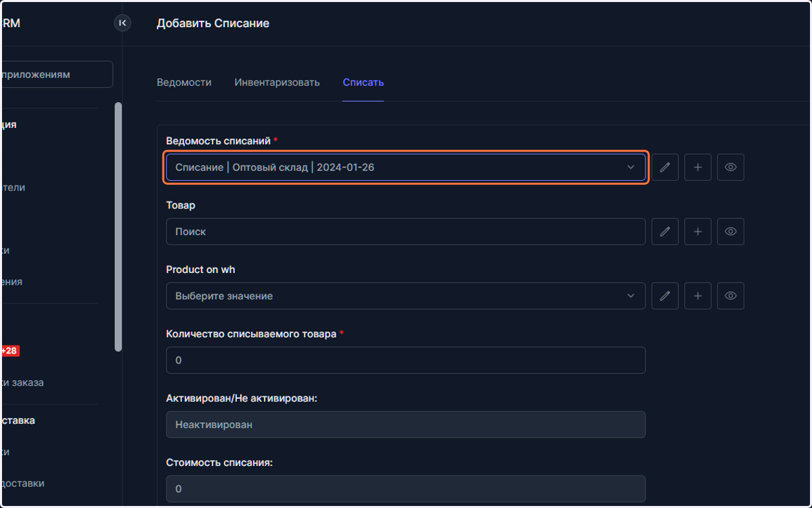Image resolution: width=812 pixels, height=508 pixels.
Task: Click the Стоимость списания field
Action: 406,489
